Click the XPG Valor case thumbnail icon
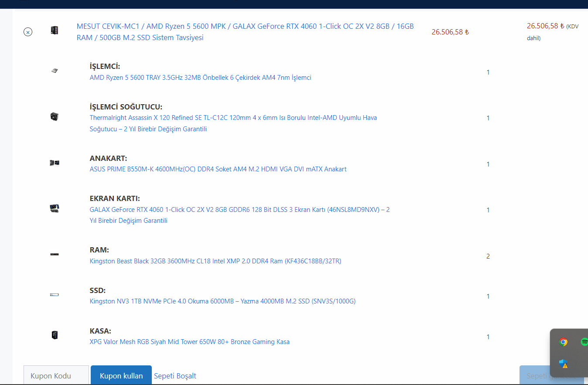Viewport: 588px width, 385px height. point(55,335)
